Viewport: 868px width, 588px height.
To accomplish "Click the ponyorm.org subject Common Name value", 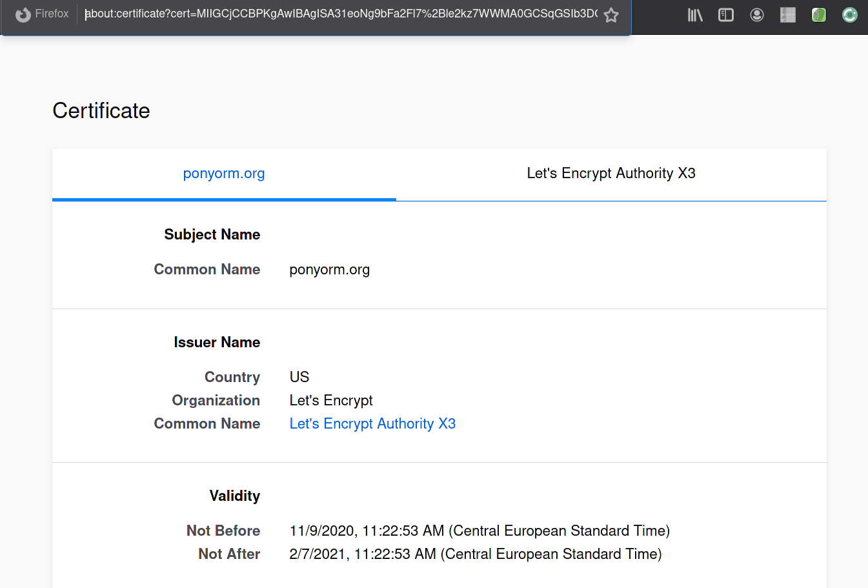I will tap(329, 270).
